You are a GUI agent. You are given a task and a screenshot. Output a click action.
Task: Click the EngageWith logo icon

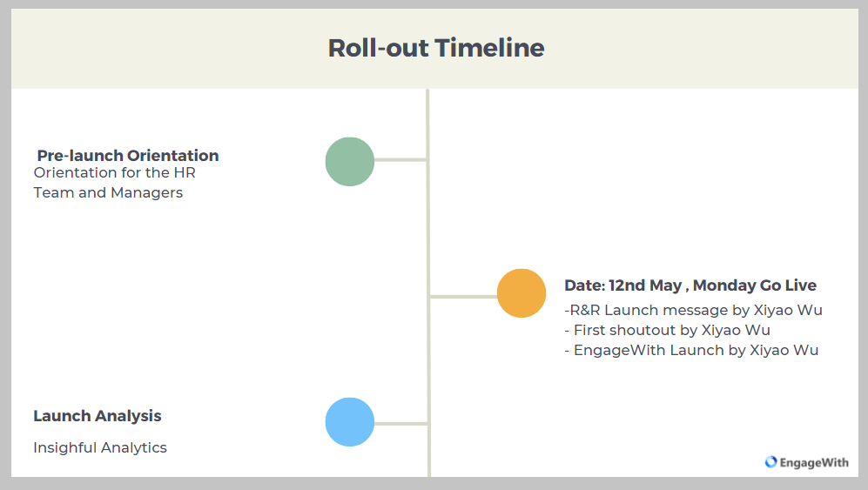pyautogui.click(x=770, y=462)
